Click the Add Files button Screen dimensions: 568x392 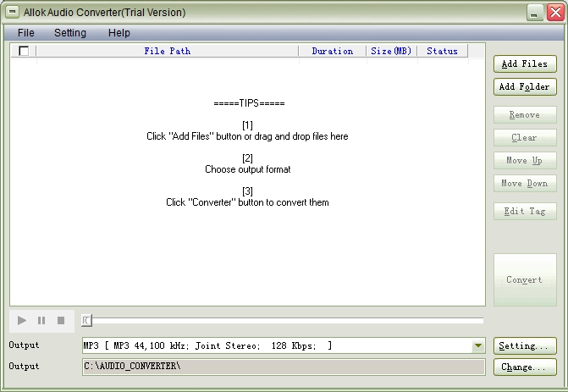coord(525,64)
